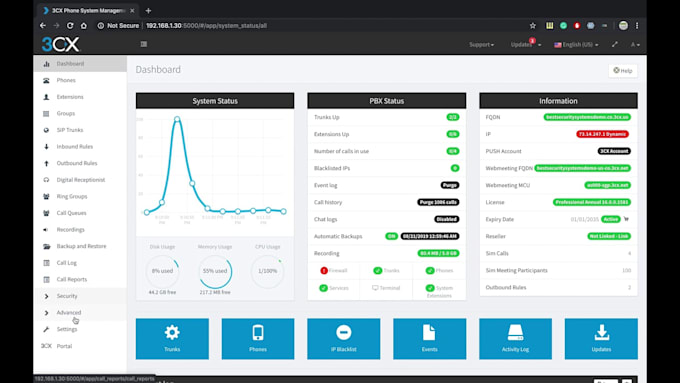Click the Phones icon in sidebar
The image size is (680, 383).
click(46, 80)
